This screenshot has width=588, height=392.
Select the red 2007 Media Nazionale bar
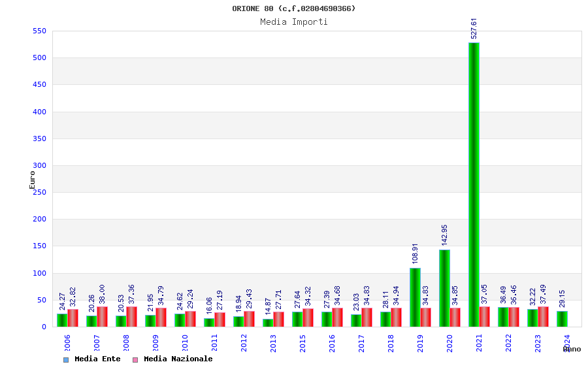[x=102, y=317]
